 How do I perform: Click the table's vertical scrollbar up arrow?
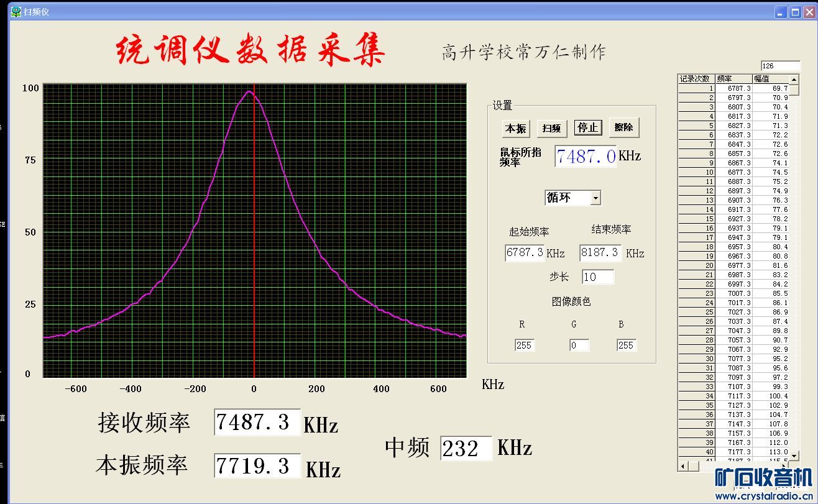point(794,80)
